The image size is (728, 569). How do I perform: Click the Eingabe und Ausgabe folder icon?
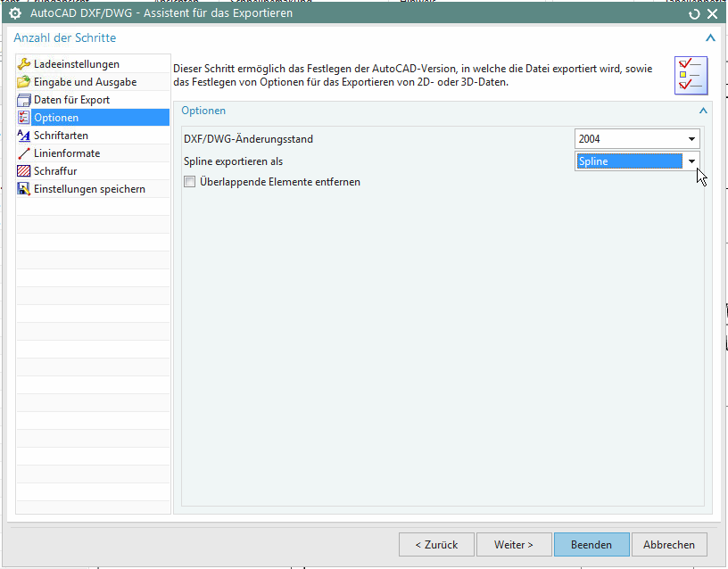(24, 82)
